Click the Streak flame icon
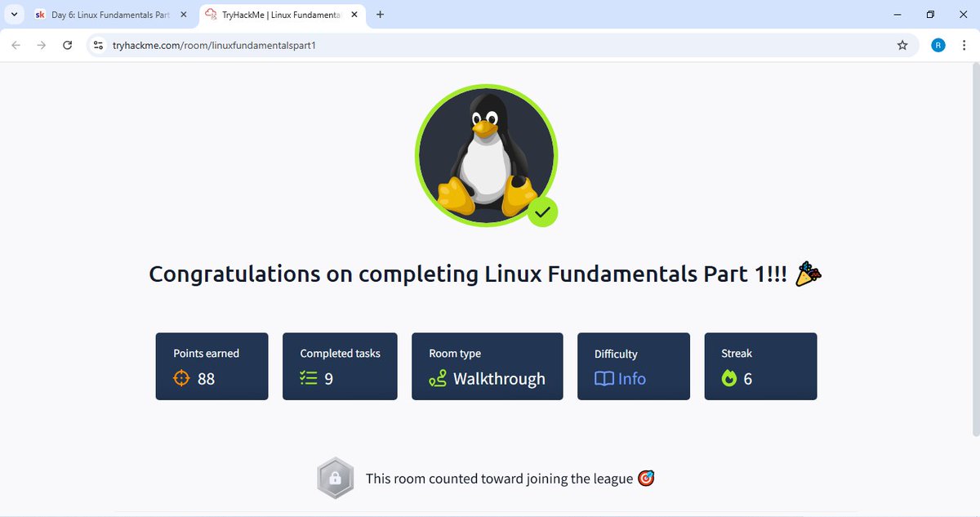This screenshot has width=980, height=517. pyautogui.click(x=729, y=378)
